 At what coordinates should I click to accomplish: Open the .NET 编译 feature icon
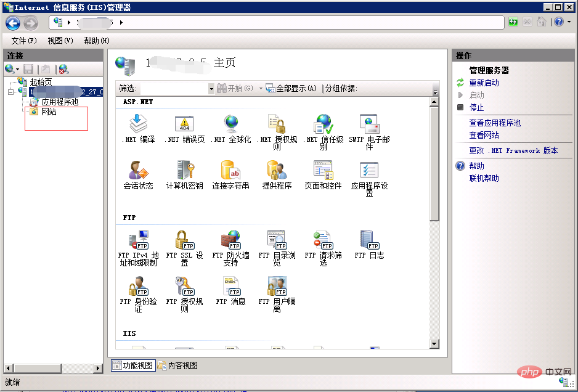click(x=138, y=128)
